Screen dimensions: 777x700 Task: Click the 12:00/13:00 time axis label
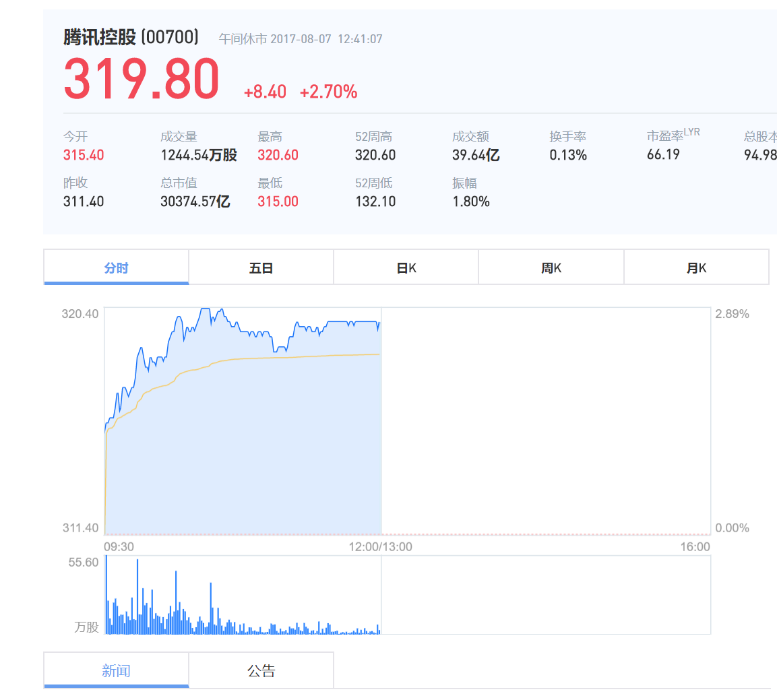(381, 546)
